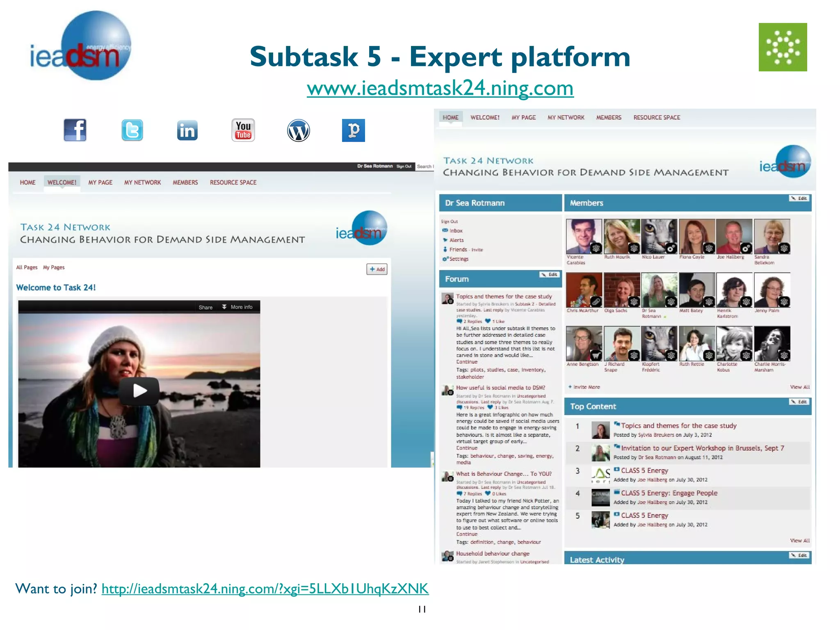Open CLASS 5 Energy: Engage People item

point(669,493)
